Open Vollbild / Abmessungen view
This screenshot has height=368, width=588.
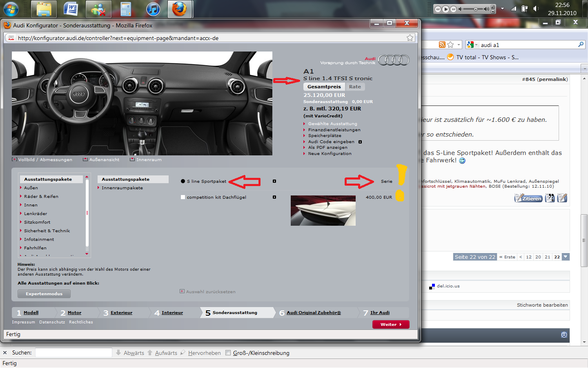[42, 159]
